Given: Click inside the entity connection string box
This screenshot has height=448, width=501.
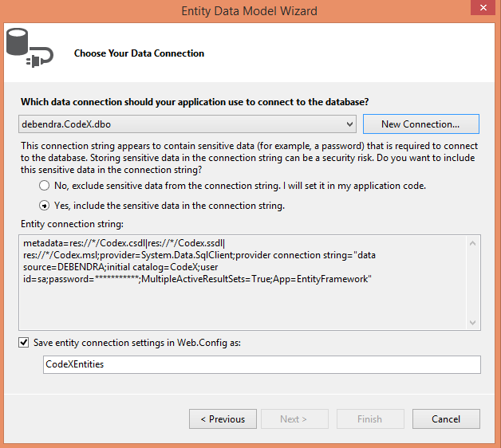Looking at the screenshot, I should point(239,281).
